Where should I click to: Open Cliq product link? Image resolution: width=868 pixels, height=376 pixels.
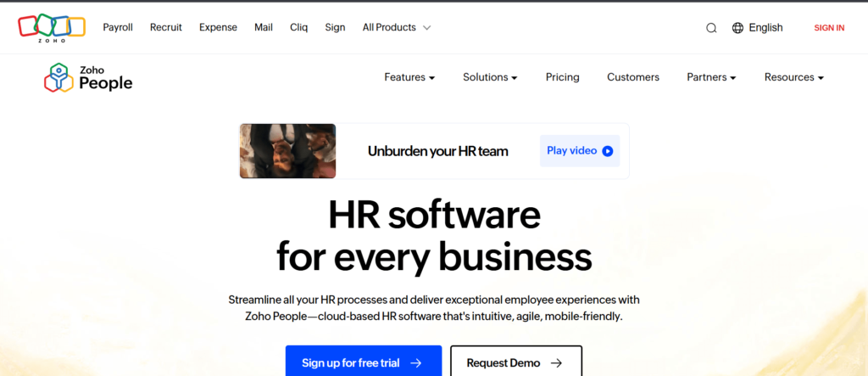(299, 27)
